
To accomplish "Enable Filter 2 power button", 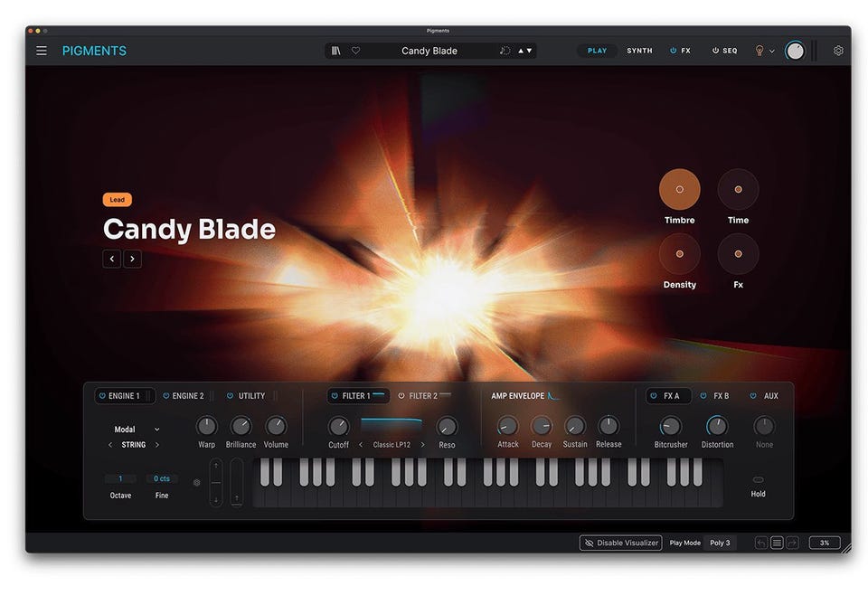I will point(401,396).
